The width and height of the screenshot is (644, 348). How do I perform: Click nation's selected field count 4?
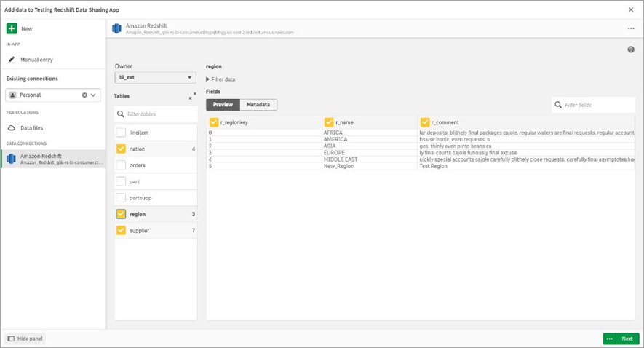point(194,149)
